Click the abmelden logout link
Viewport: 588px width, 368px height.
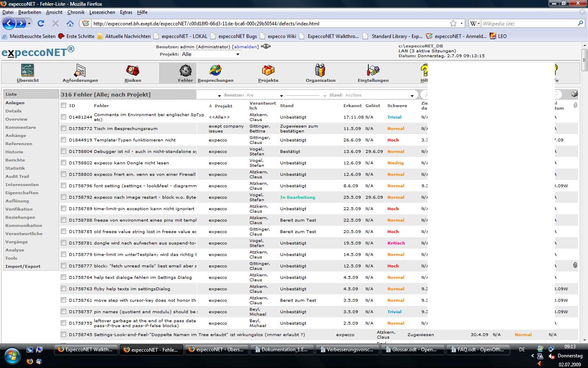[x=245, y=47]
